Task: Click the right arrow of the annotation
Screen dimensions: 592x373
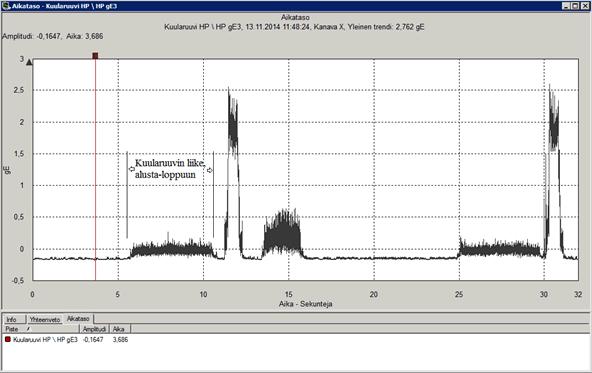Action: pyautogui.click(x=210, y=170)
